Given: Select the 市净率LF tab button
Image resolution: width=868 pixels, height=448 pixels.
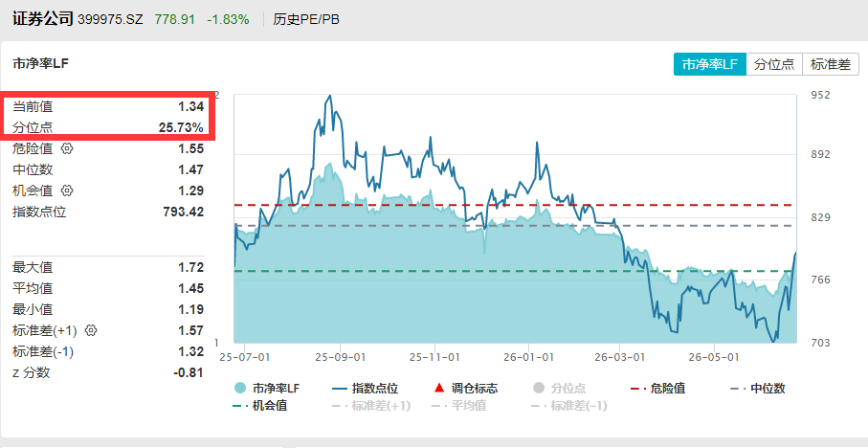Looking at the screenshot, I should pos(710,64).
